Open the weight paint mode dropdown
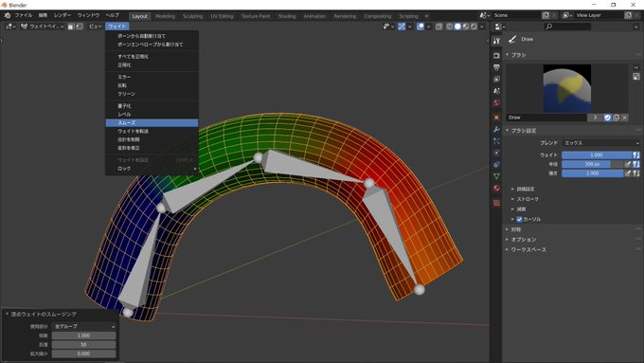Image resolution: width=644 pixels, height=363 pixels. coord(43,27)
